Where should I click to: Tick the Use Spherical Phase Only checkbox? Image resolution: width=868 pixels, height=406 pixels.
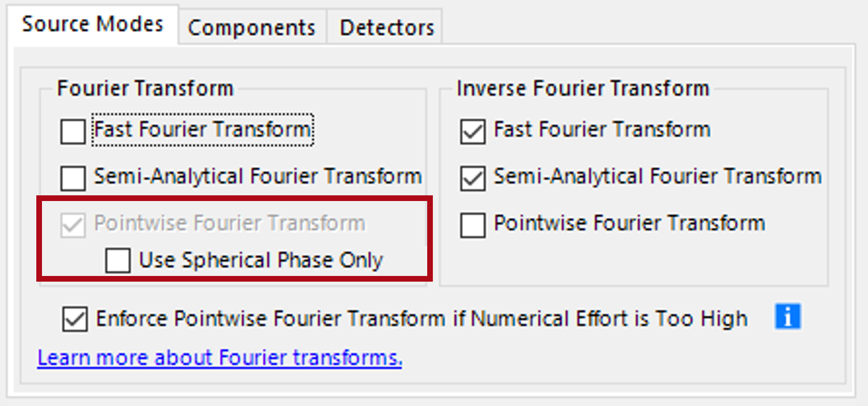[x=118, y=261]
